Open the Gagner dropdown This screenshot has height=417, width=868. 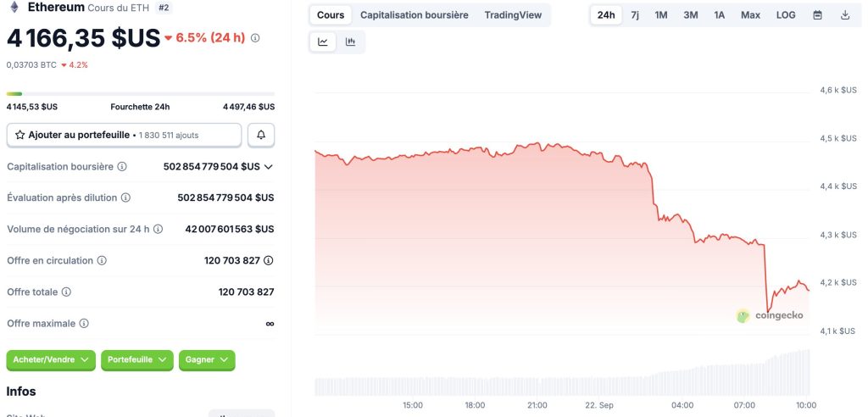pos(206,359)
